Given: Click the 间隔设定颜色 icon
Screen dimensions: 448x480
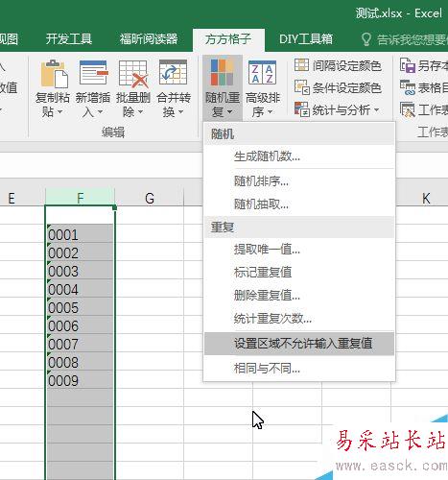Looking at the screenshot, I should (301, 65).
